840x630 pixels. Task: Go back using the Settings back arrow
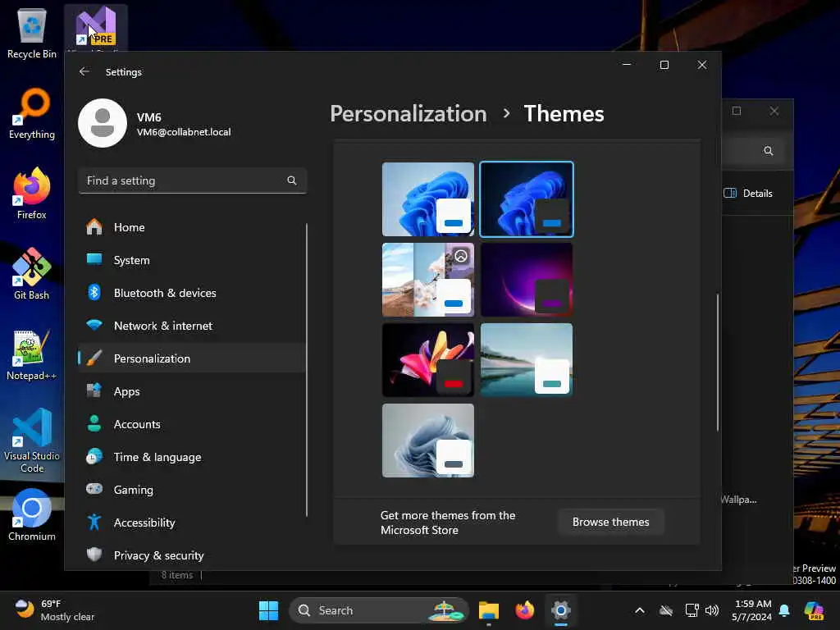coord(84,72)
